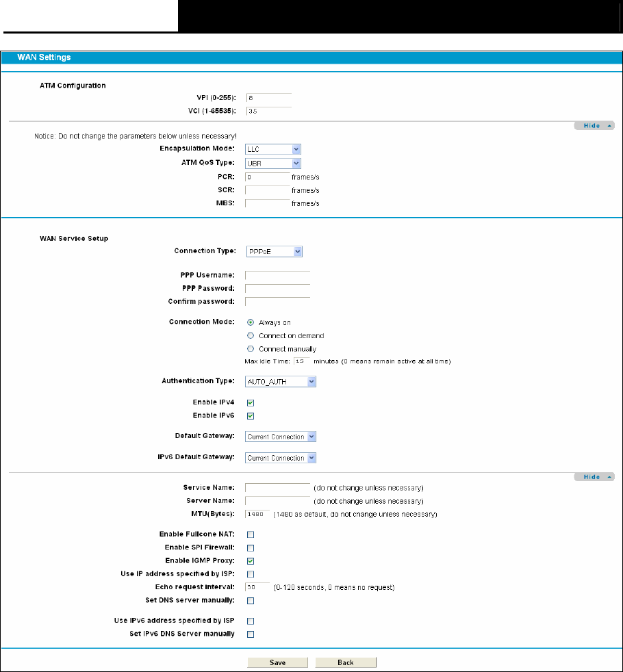Viewport: 623px width, 672px height.
Task: Click the Server Name input field
Action: pyautogui.click(x=277, y=501)
